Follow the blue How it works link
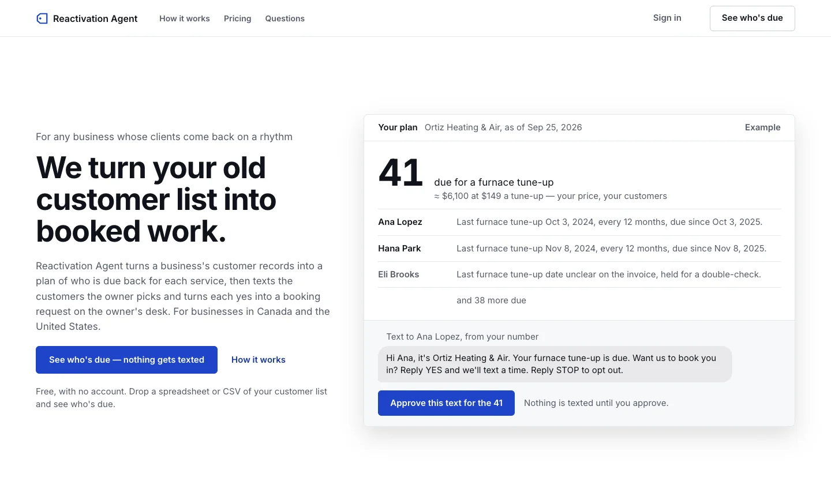Screen dimensions: 831x504 coord(259,360)
